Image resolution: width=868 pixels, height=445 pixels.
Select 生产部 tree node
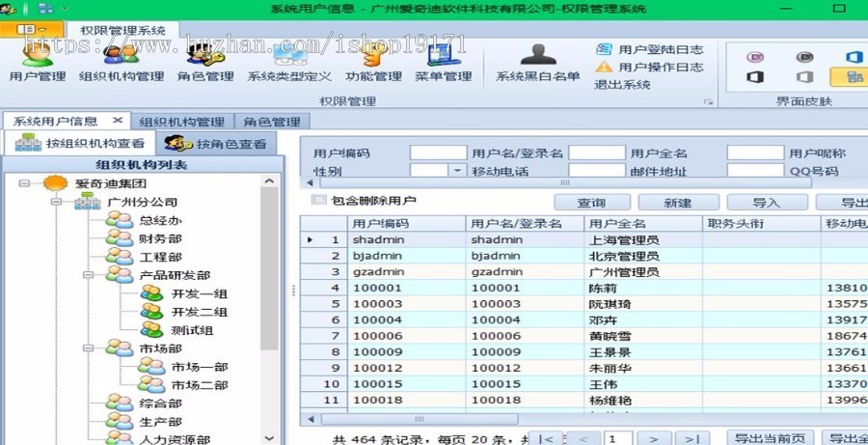coord(160,422)
